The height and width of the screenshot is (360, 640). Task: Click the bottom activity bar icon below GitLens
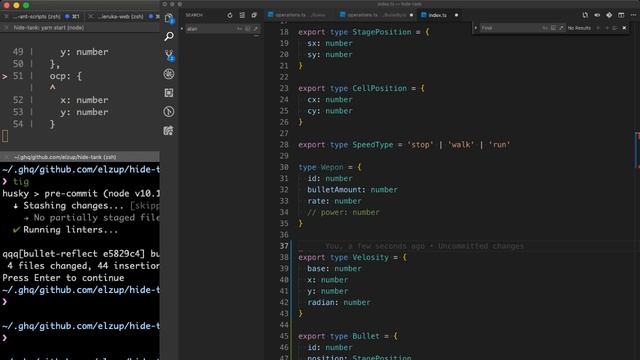[169, 131]
